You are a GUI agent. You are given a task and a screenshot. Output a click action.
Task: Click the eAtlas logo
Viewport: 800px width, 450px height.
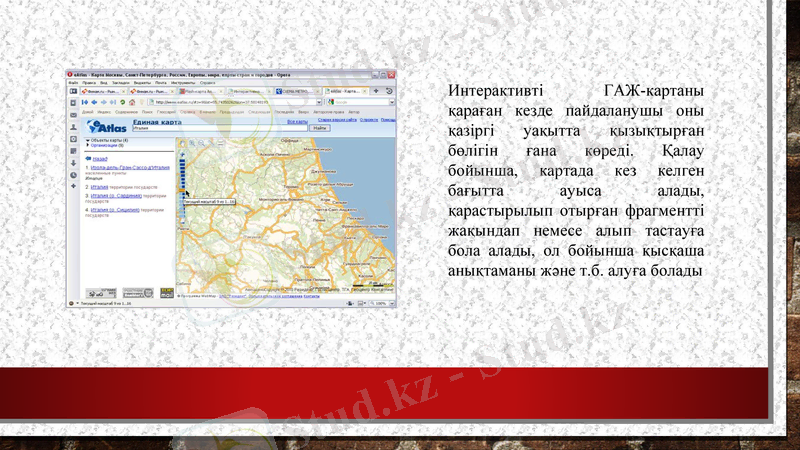pyautogui.click(x=106, y=126)
